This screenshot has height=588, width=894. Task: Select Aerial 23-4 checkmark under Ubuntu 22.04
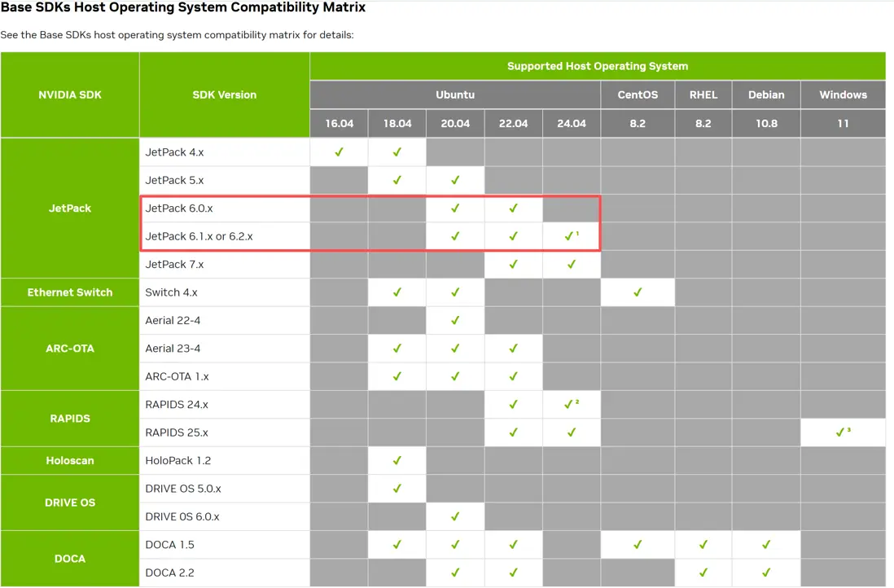point(513,349)
